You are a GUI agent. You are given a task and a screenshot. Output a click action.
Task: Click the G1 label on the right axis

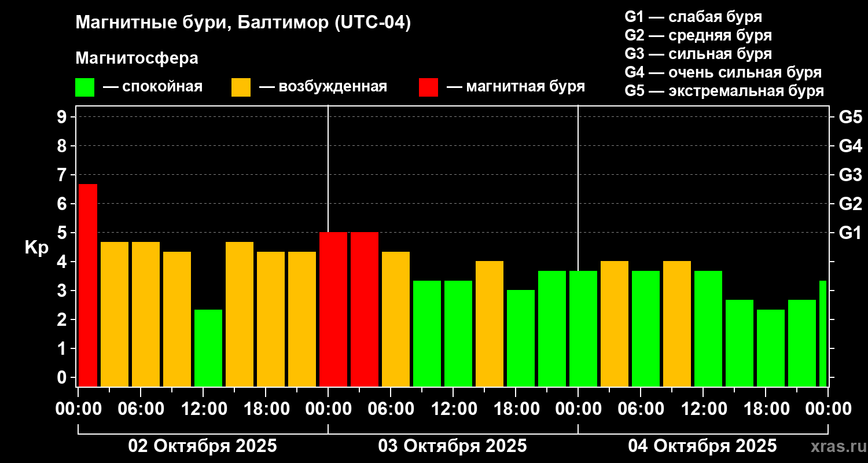(x=850, y=233)
